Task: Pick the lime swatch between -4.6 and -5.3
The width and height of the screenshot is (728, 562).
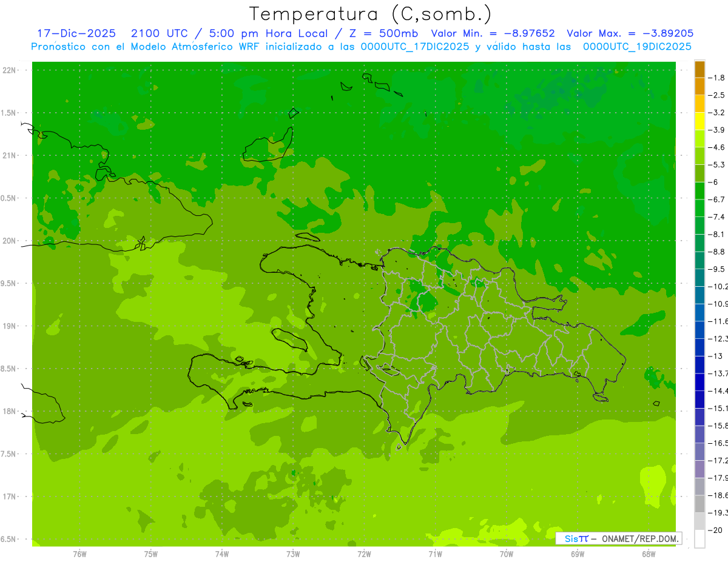Action: pos(699,156)
